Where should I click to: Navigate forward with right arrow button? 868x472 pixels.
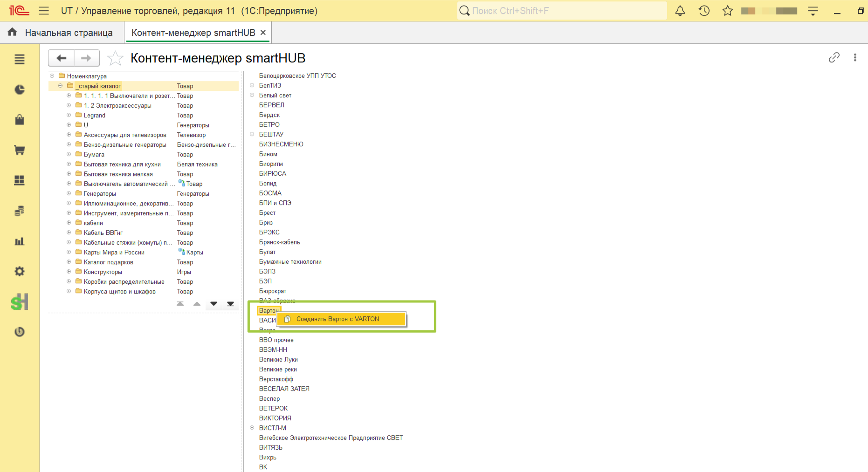[x=86, y=58]
